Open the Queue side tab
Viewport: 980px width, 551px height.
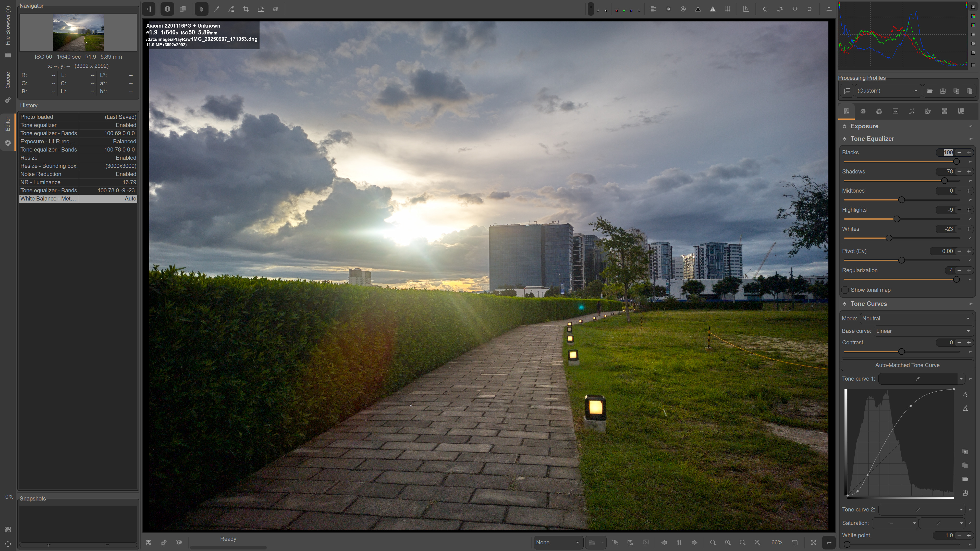[x=8, y=80]
